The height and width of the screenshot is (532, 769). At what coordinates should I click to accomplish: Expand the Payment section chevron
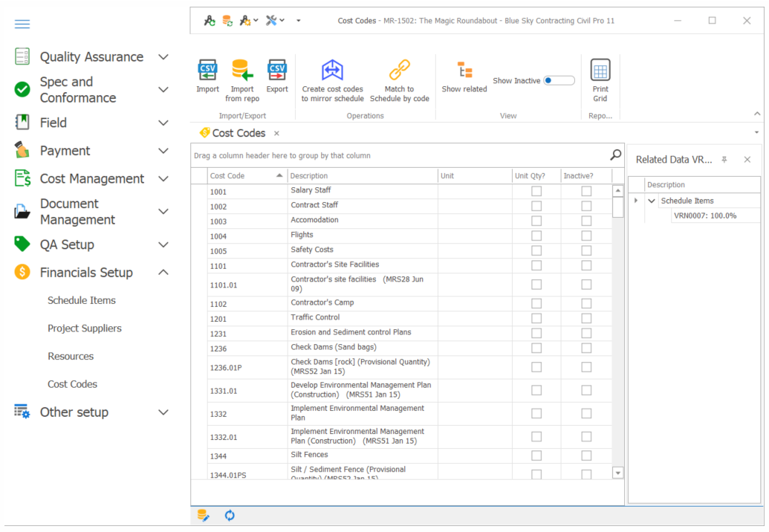[x=163, y=151]
